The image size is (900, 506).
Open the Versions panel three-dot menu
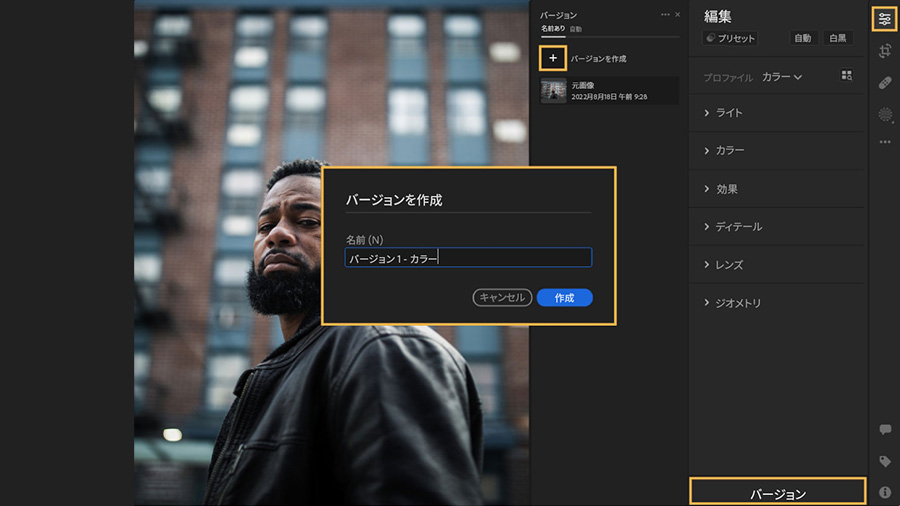coord(665,14)
